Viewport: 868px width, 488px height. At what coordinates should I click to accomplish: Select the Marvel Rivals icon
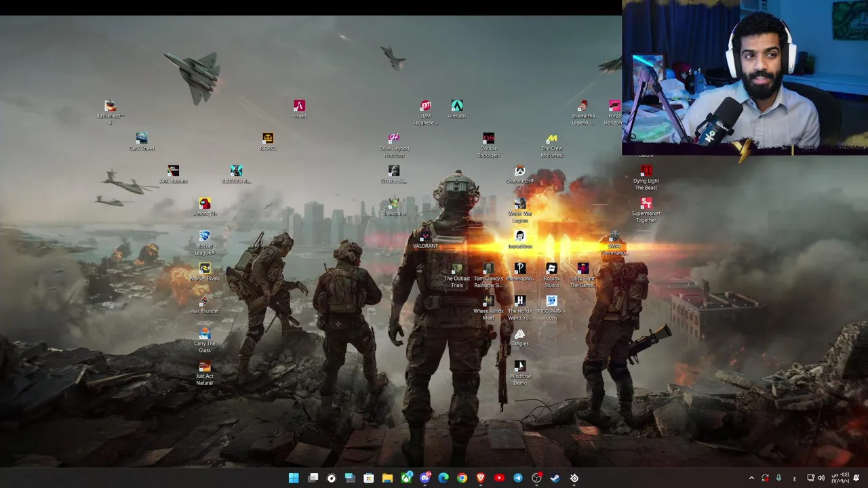(x=205, y=272)
